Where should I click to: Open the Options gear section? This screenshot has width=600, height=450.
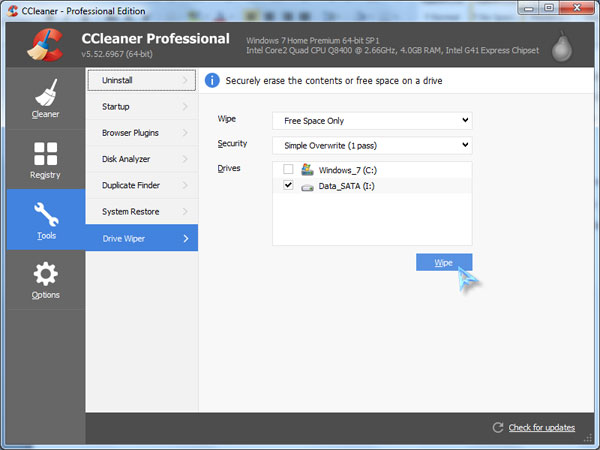(x=46, y=280)
